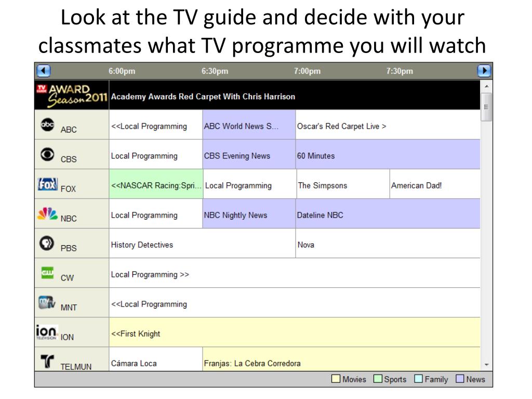
Task: Open Cámara Loca listing
Action: click(x=156, y=359)
